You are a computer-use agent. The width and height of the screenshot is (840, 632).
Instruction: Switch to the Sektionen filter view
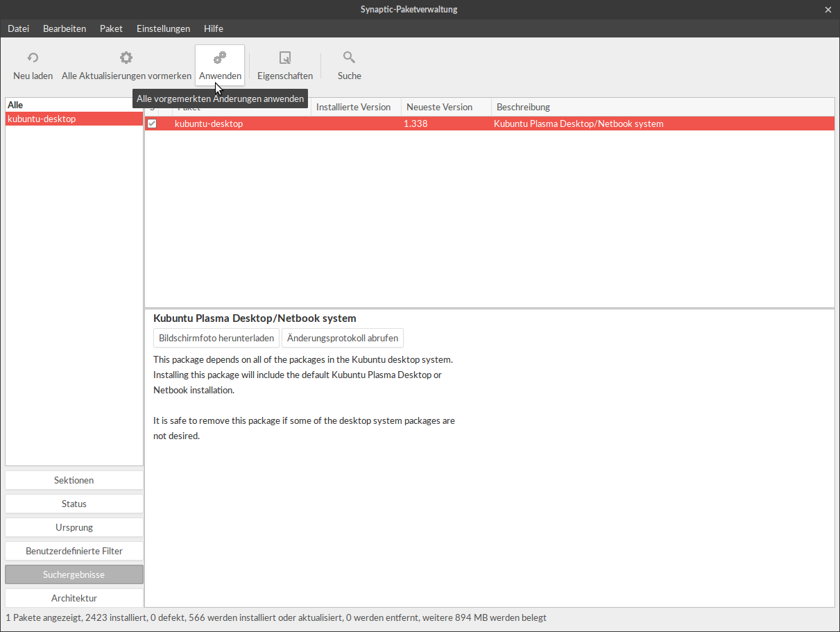[74, 480]
